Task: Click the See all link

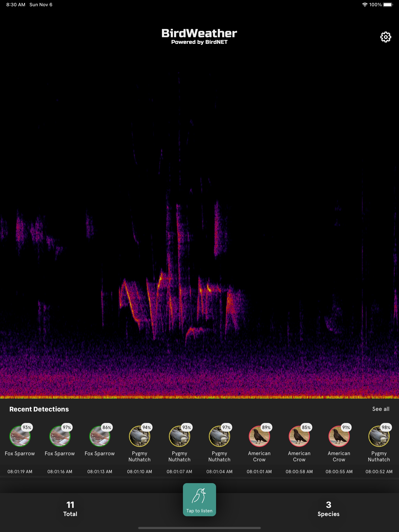Action: (380, 409)
